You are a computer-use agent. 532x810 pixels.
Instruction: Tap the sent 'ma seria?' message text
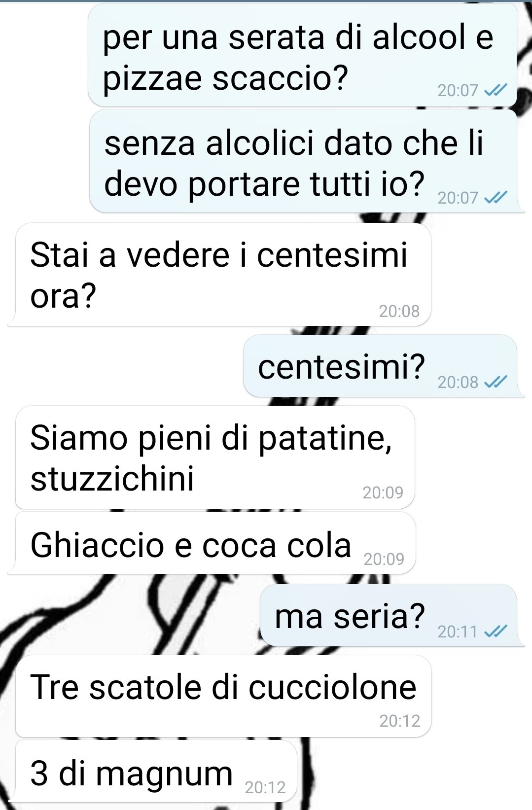click(x=350, y=616)
